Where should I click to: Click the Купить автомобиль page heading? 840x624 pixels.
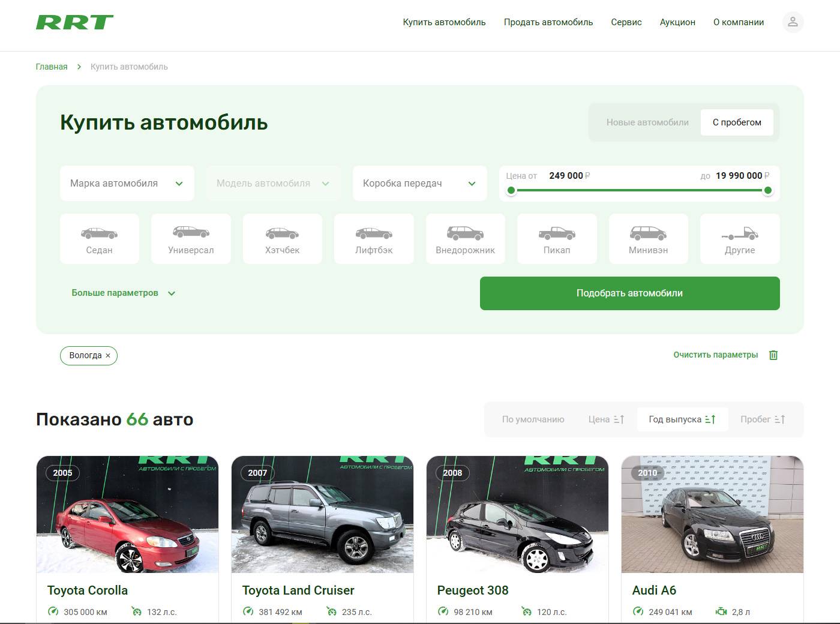164,122
